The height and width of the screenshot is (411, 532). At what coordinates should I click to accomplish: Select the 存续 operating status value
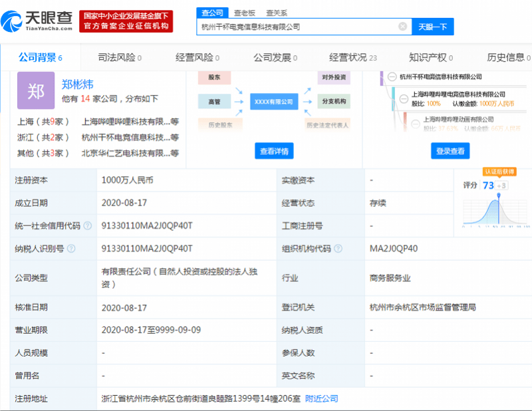click(x=378, y=203)
